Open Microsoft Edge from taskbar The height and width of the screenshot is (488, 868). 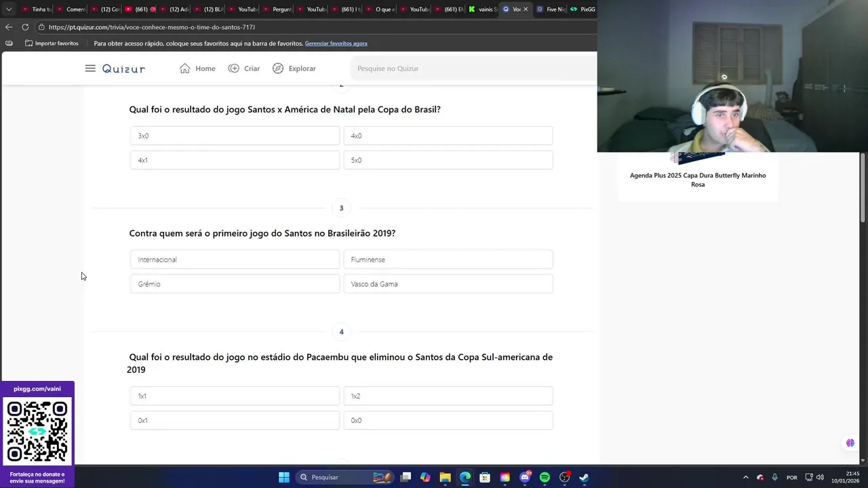(x=465, y=477)
